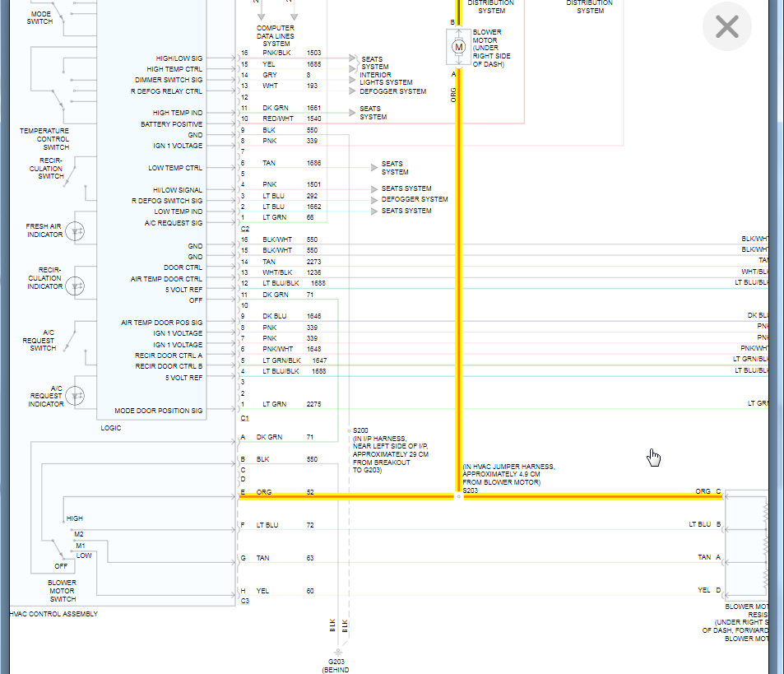Viewport: 784px width, 674px height.
Task: Click the HIGH/LOW SIG pin label
Action: (179, 58)
